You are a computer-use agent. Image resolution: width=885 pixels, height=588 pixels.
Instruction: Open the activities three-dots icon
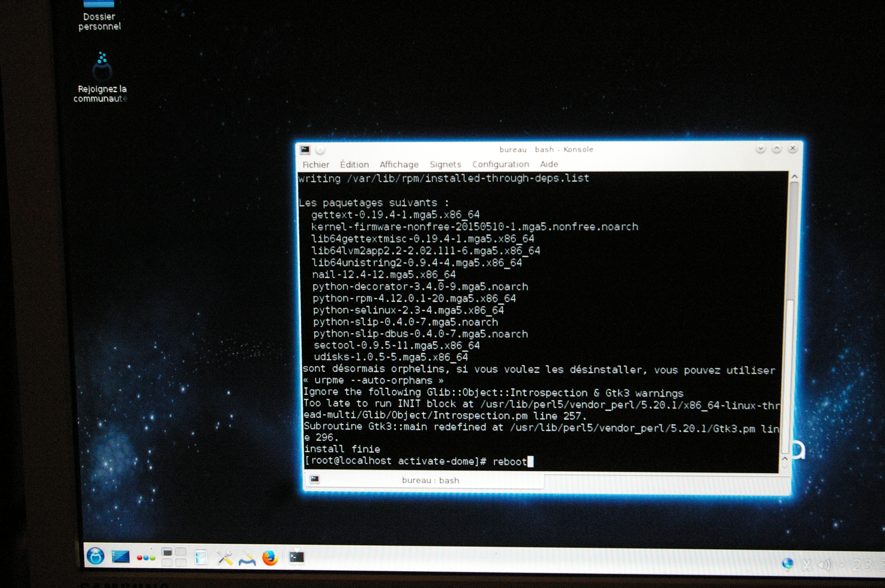(x=146, y=558)
